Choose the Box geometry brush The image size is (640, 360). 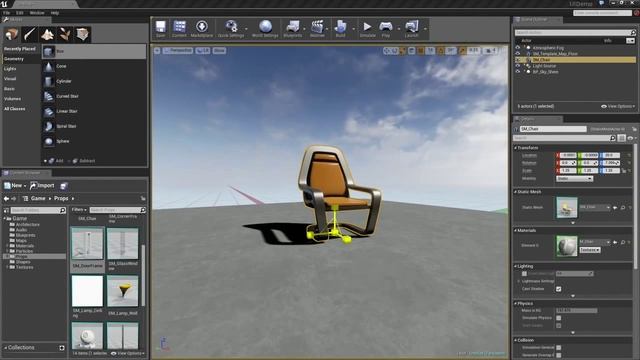(94, 51)
